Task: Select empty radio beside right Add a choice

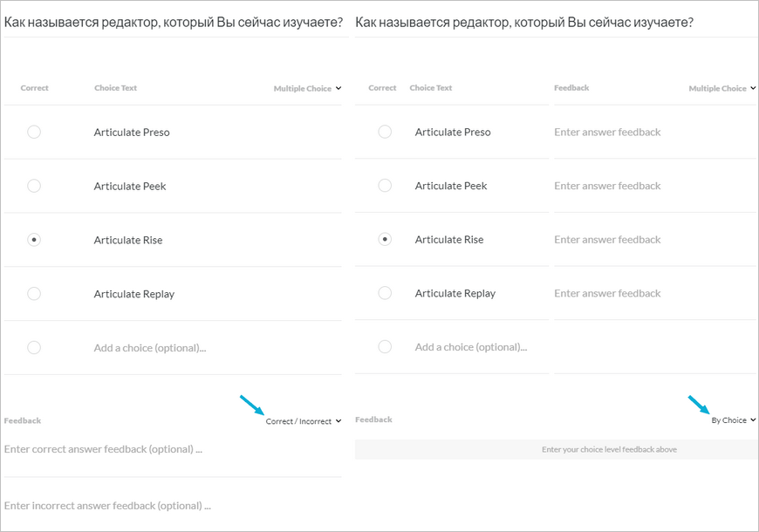Action: [x=385, y=347]
